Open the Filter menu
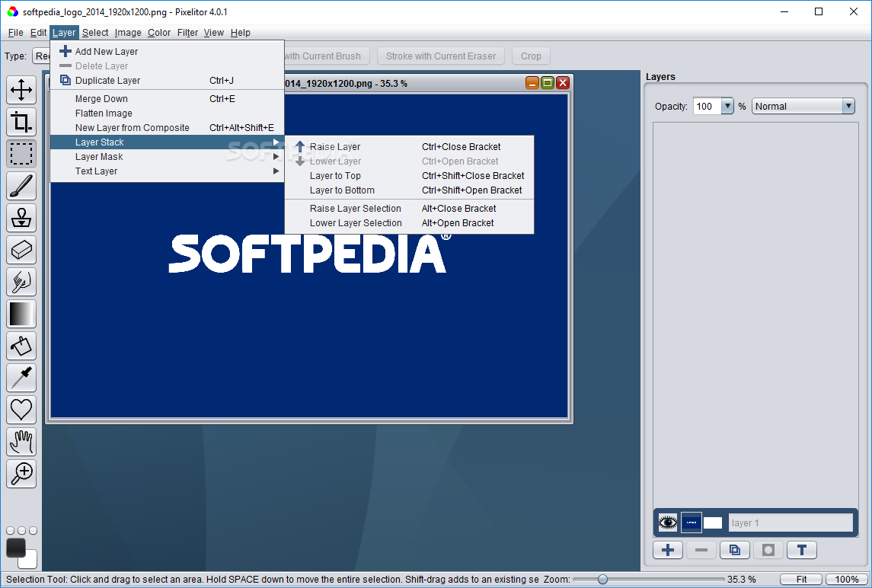 click(x=187, y=32)
